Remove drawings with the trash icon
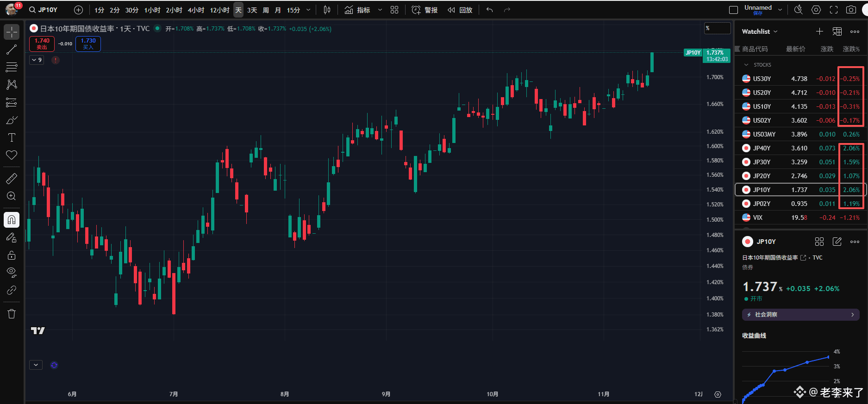The width and height of the screenshot is (868, 404). point(12,314)
